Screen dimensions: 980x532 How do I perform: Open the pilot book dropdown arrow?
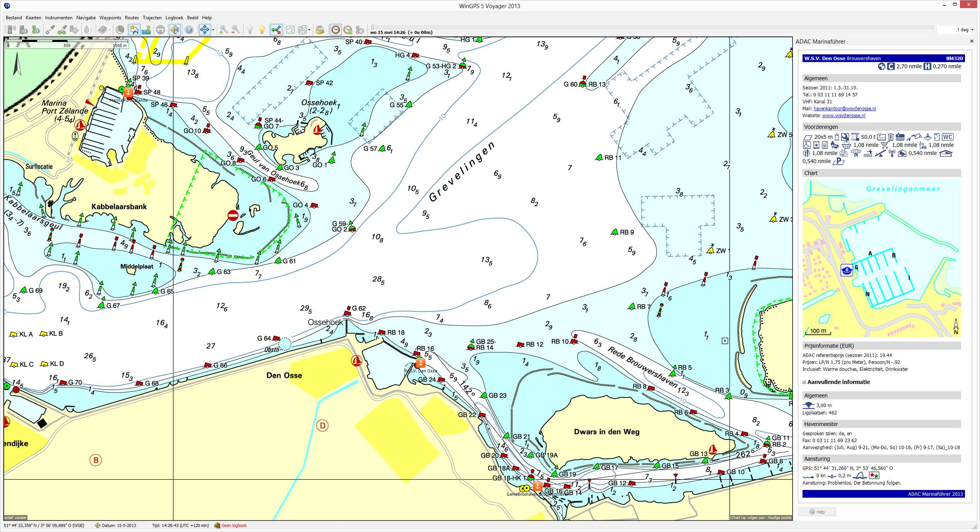(x=109, y=30)
